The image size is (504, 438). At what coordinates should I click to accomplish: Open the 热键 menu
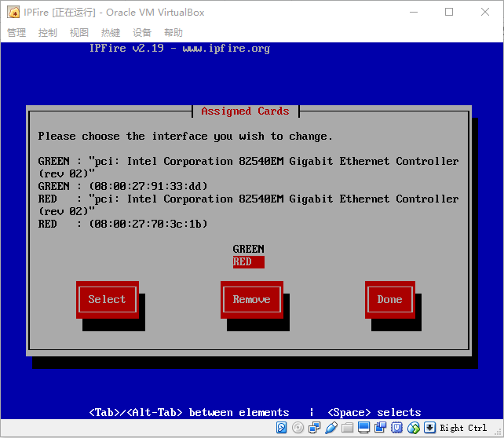(111, 32)
